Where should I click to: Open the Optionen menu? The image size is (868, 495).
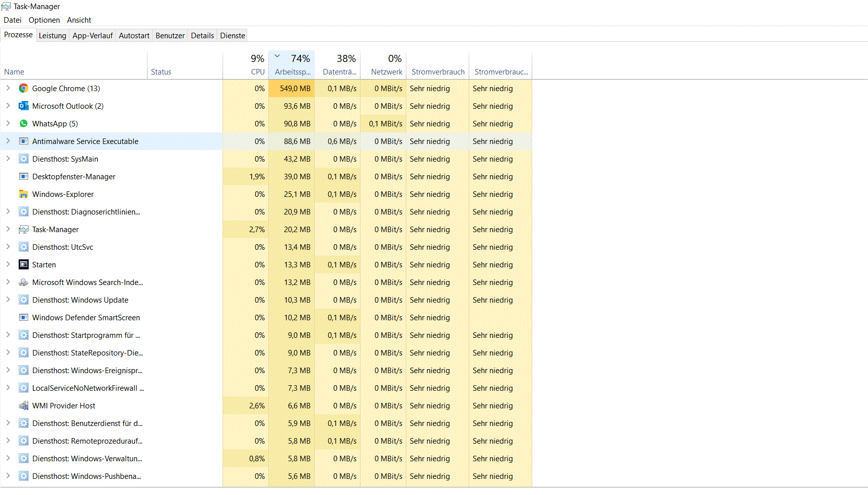pyautogui.click(x=44, y=20)
